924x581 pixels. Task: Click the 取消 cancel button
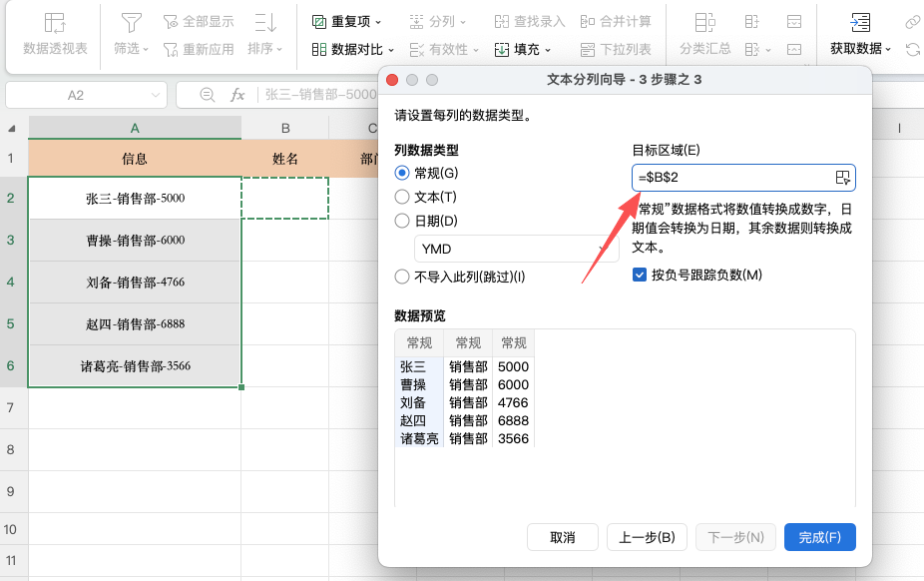[562, 537]
